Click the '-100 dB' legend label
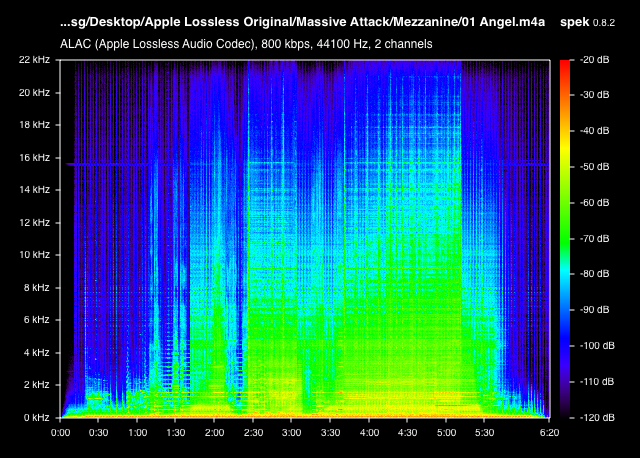Viewport: 640px width, 458px height. click(x=597, y=346)
